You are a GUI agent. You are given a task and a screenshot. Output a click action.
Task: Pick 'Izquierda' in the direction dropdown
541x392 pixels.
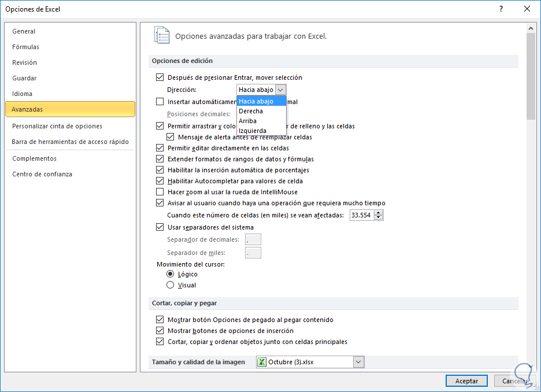[x=253, y=131]
